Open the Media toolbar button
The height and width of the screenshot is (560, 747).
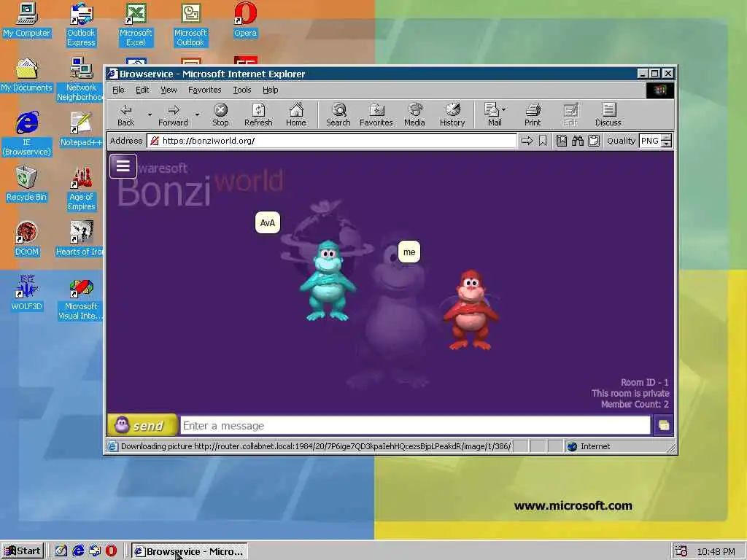414,115
